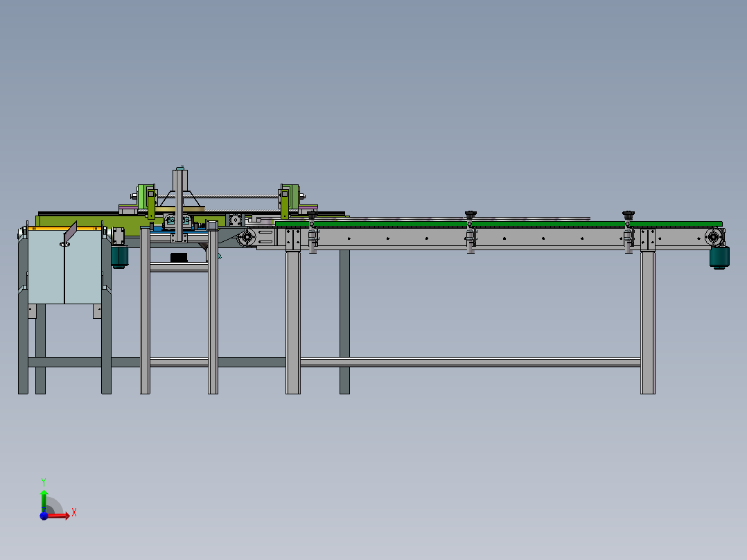This screenshot has width=747, height=560.
Task: Click the blue Z axis ball of the triad
Action: tap(44, 516)
